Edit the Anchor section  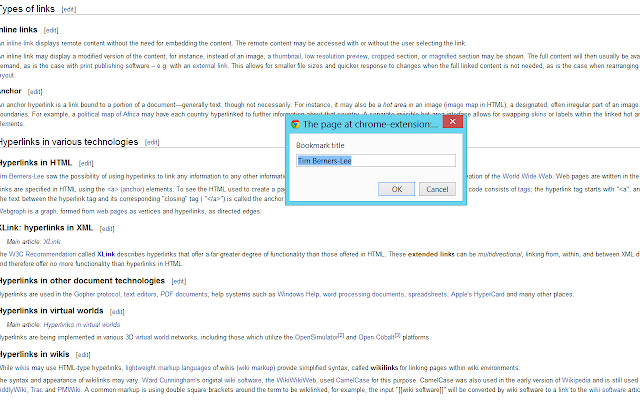(35, 91)
